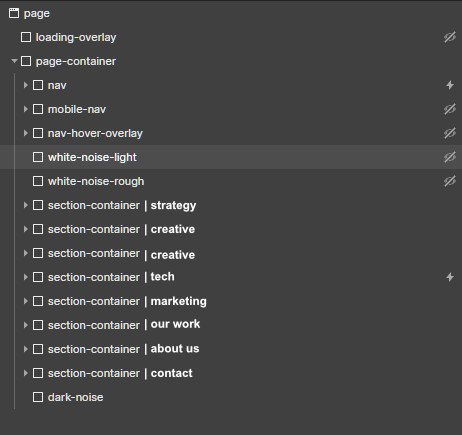Toggle hidden-eye icon on white-noise-light

[x=450, y=157]
